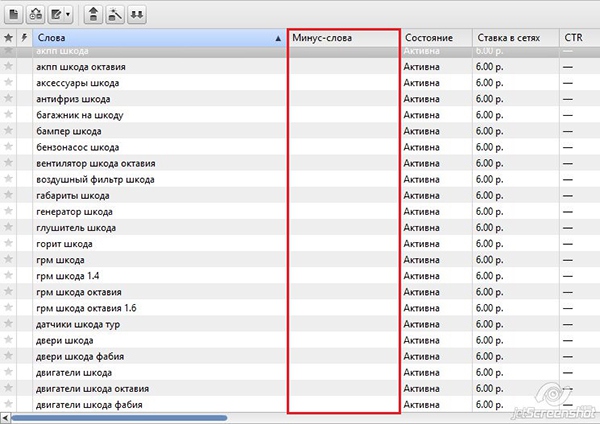
Task: Click the star column header icon
Action: pos(8,38)
